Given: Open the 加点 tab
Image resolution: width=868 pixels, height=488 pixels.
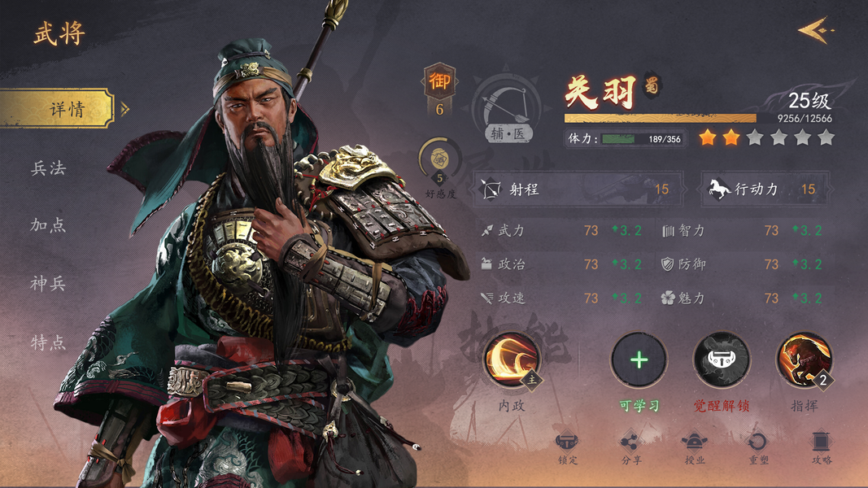Looking at the screenshot, I should pyautogui.click(x=49, y=225).
